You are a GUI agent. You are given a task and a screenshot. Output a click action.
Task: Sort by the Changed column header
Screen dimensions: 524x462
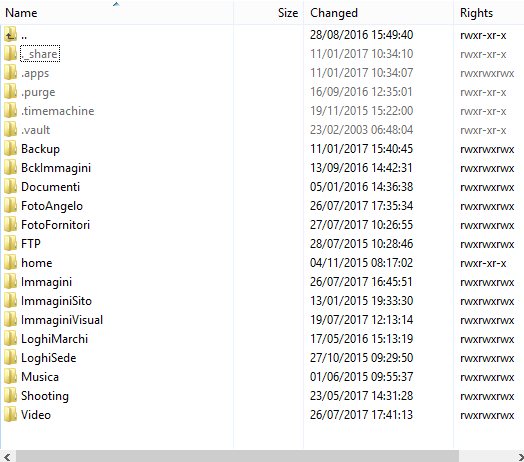click(378, 13)
